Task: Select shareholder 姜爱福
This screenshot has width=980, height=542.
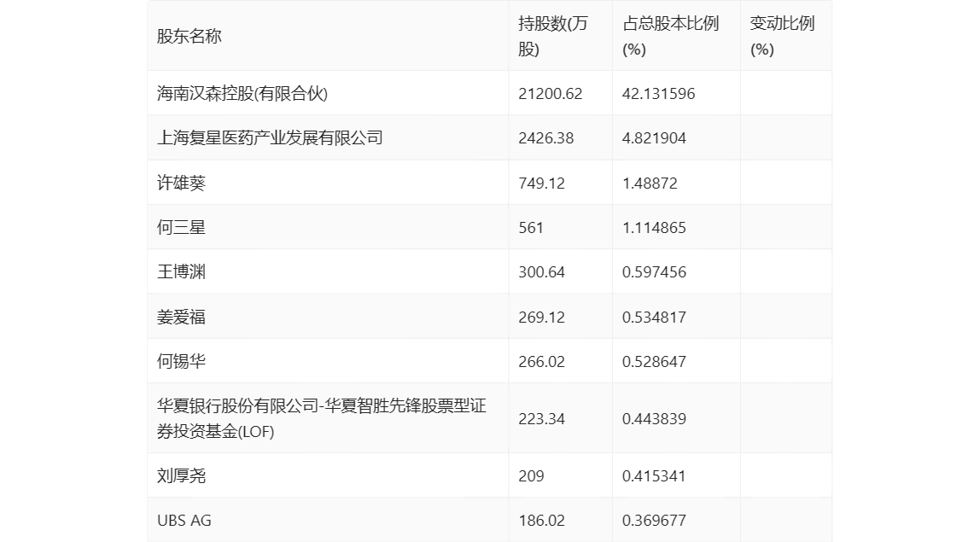Action: click(x=181, y=317)
